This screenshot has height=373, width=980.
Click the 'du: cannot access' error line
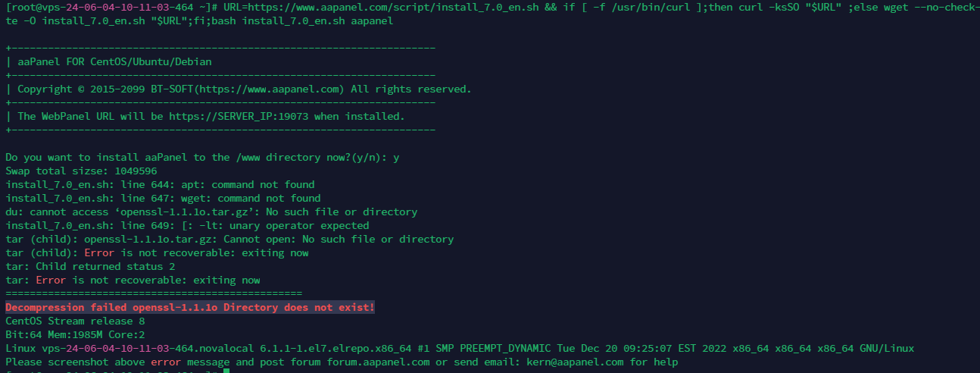(x=211, y=212)
